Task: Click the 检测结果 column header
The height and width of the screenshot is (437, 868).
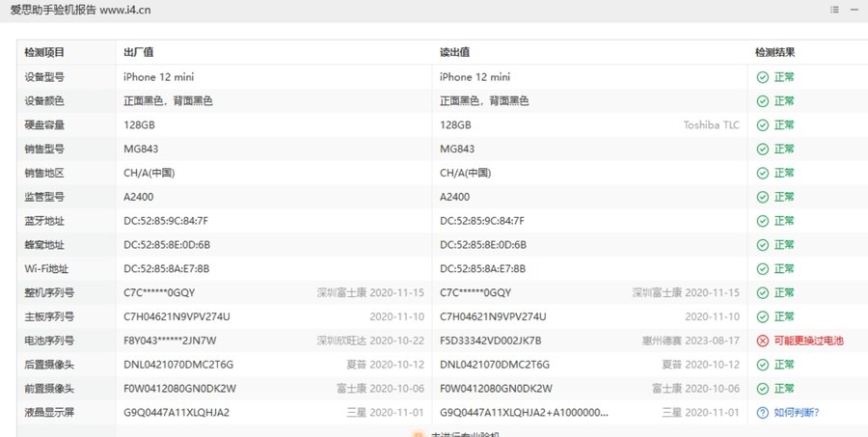Action: pyautogui.click(x=775, y=53)
